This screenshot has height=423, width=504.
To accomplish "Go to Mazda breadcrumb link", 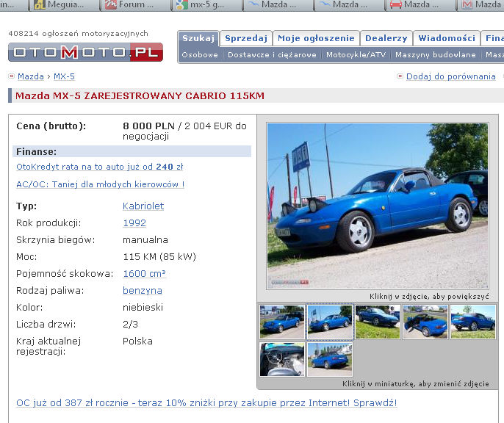I will click(31, 76).
